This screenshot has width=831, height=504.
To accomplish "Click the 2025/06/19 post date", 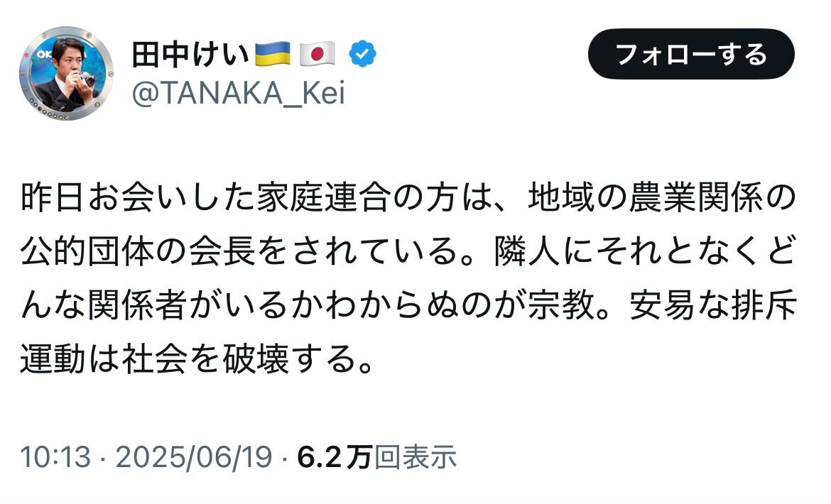I will click(194, 456).
